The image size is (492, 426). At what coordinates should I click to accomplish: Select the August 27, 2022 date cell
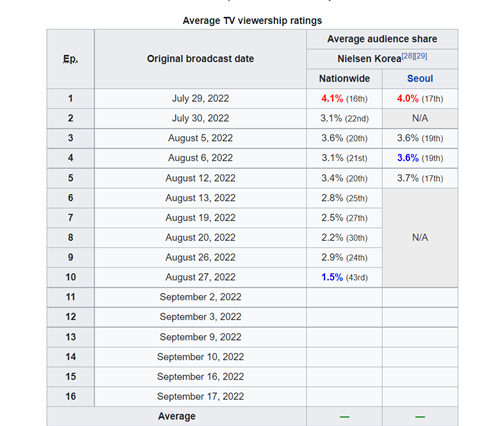(200, 277)
